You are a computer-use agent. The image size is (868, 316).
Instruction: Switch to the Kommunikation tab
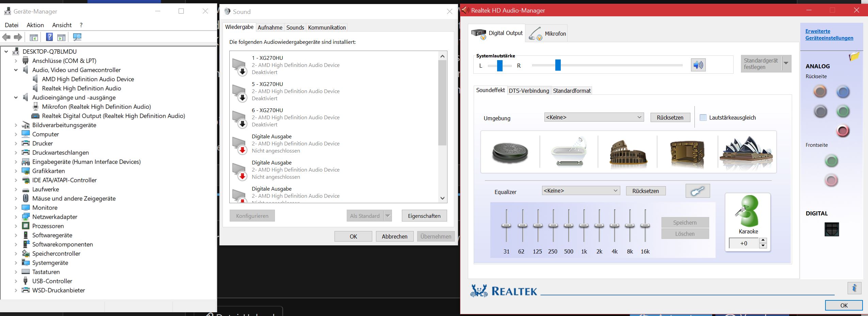point(327,28)
